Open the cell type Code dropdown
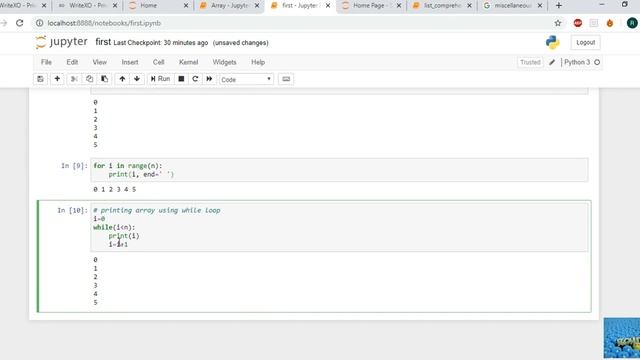The image size is (640, 360). point(246,80)
